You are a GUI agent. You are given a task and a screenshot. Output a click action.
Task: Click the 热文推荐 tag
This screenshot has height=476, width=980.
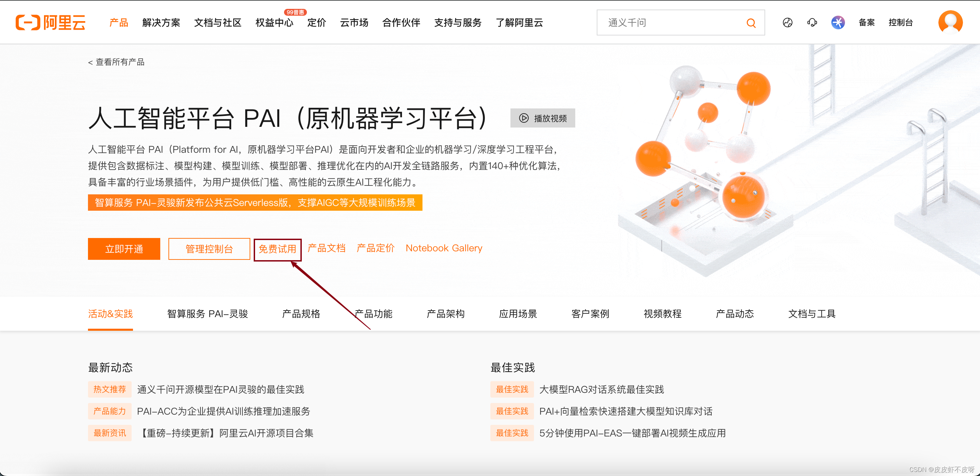point(109,390)
